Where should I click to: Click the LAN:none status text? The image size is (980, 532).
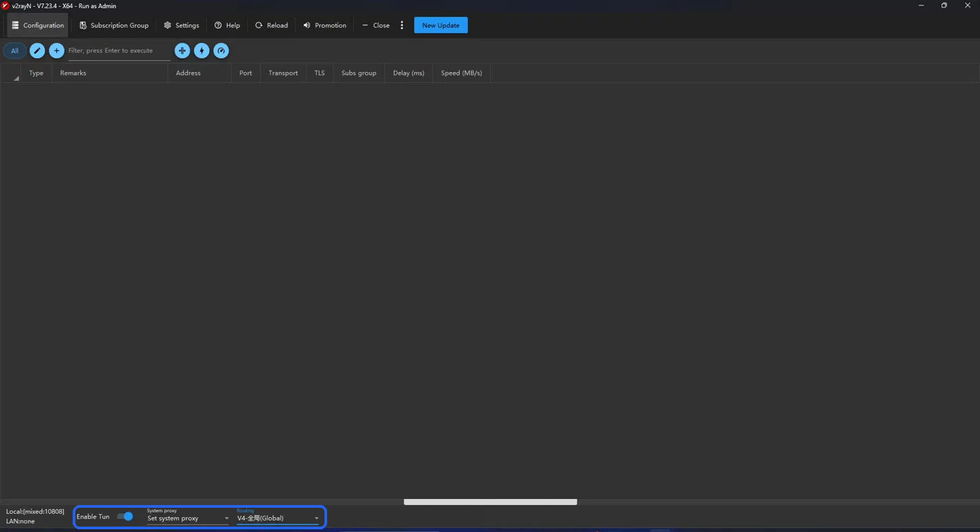[x=20, y=521]
